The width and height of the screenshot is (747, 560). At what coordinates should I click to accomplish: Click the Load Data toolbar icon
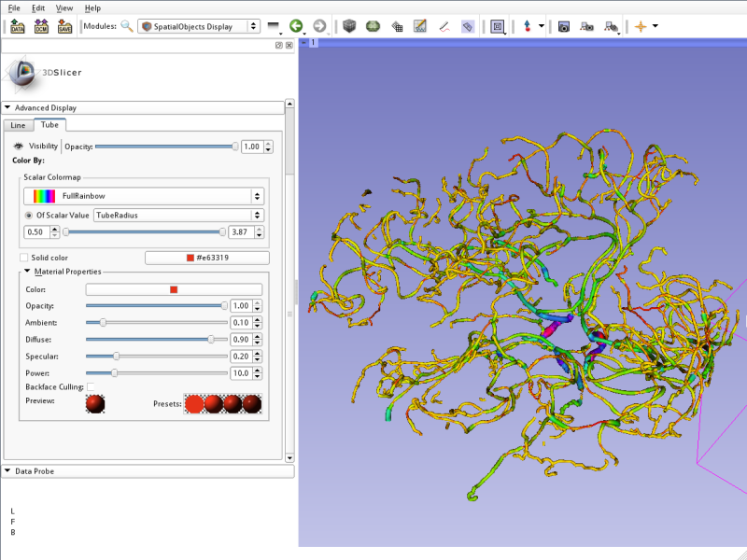coord(18,26)
